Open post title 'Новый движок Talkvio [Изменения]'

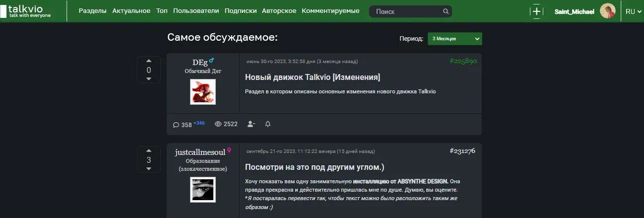[x=313, y=77]
